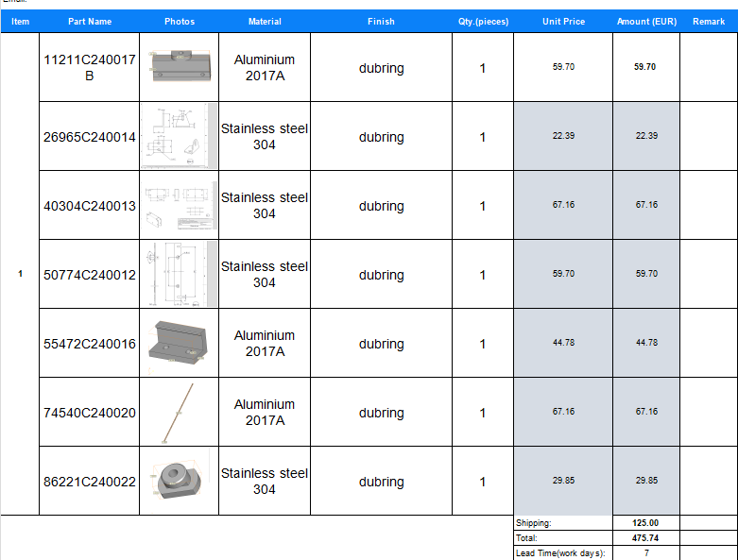Click part name 86221C240022 cell
The image size is (738, 560).
point(90,481)
